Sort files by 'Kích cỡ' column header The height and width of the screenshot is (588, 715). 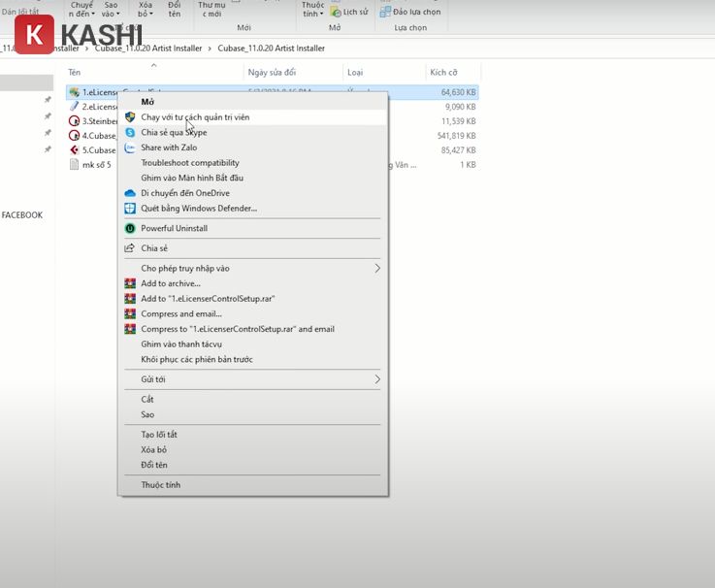pyautogui.click(x=443, y=73)
